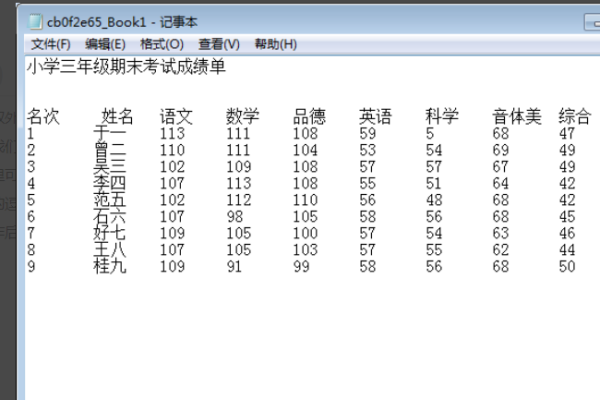Click the 姓名 column header
This screenshot has height=400, width=600.
117,116
